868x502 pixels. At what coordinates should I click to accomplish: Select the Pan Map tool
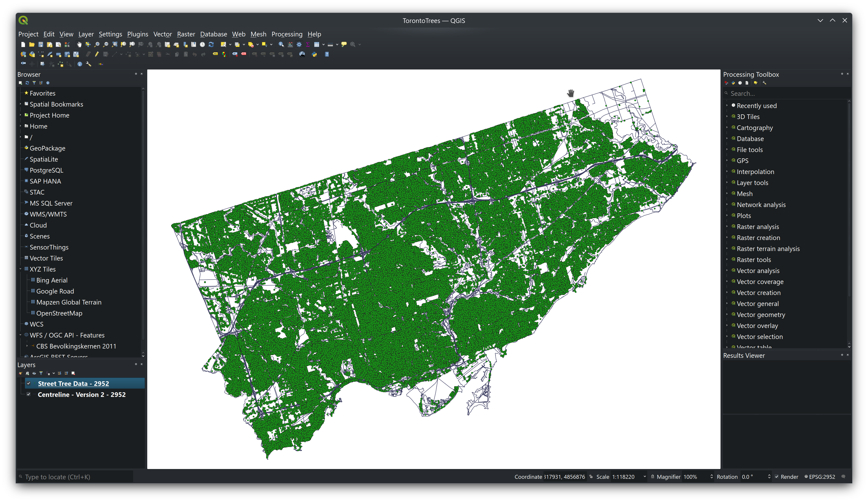(79, 44)
